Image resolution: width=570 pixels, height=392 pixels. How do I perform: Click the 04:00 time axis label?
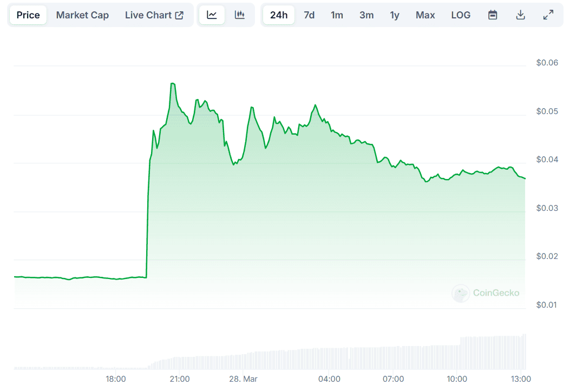[x=329, y=379]
